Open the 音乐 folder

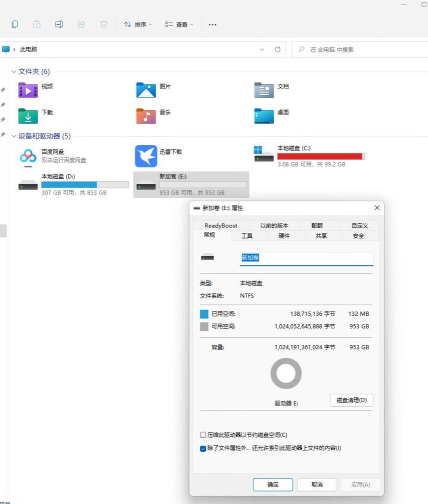(146, 116)
